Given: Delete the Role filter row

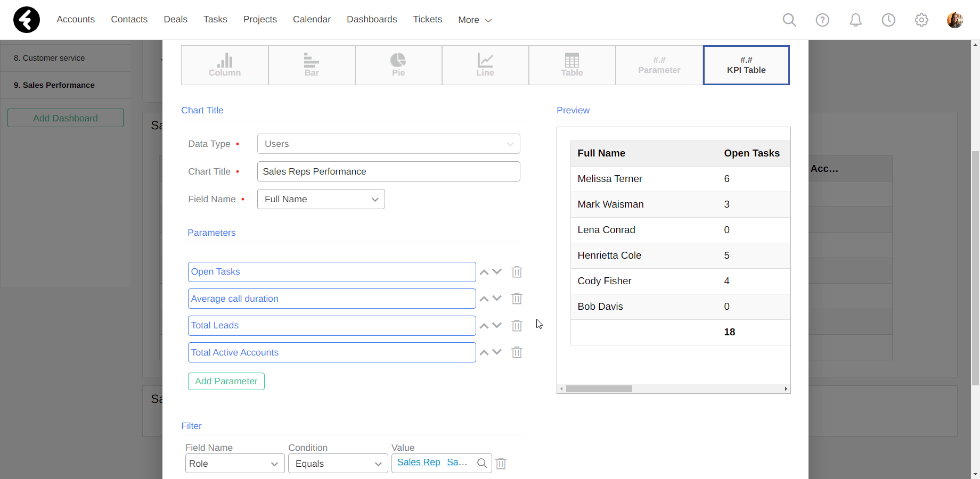Looking at the screenshot, I should [501, 464].
